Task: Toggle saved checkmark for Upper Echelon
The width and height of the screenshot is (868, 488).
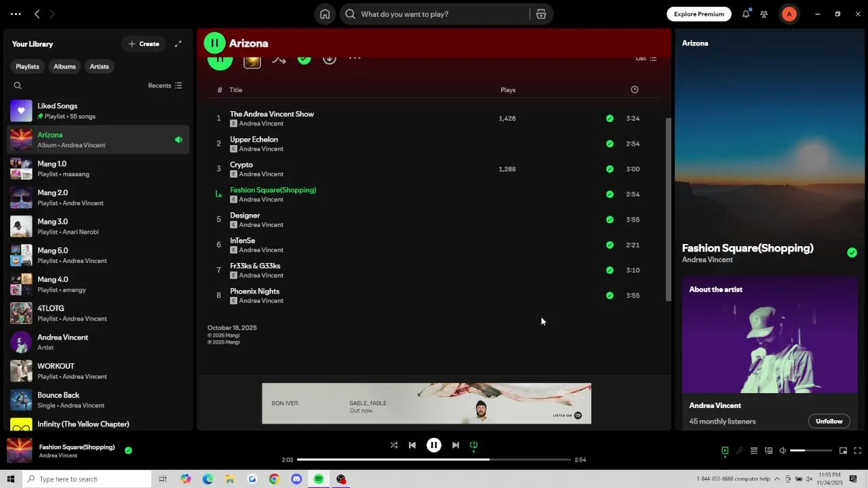Action: tap(610, 144)
